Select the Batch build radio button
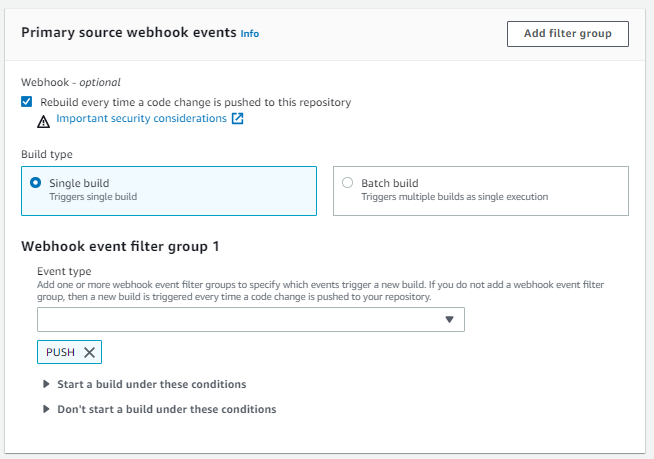 pos(347,183)
